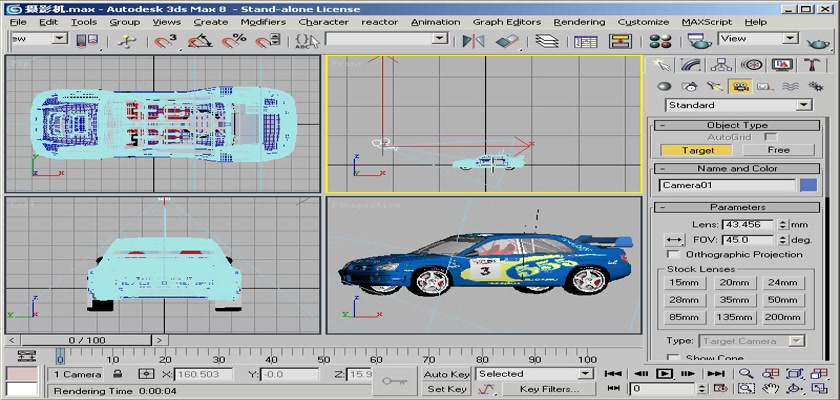The width and height of the screenshot is (840, 400).
Task: Open the Graph Editors menu
Action: 507,22
